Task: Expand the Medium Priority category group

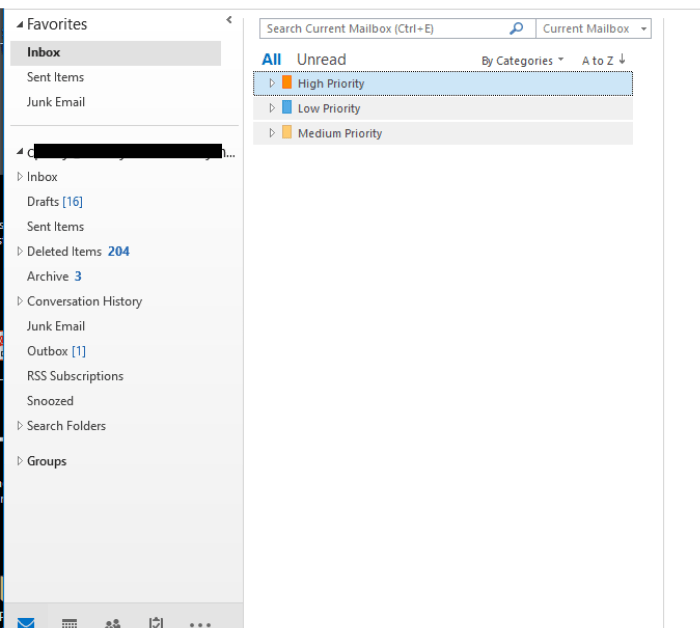Action: (271, 134)
